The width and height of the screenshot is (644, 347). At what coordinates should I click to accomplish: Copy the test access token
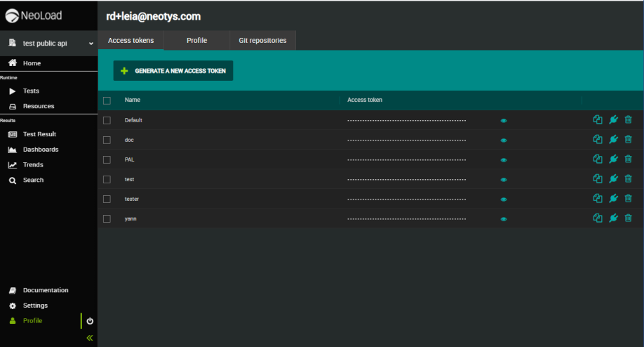point(598,179)
